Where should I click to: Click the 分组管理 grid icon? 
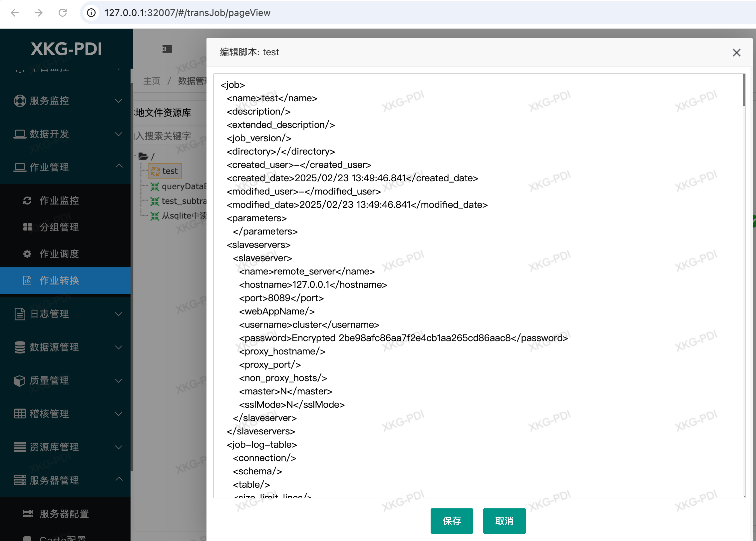click(27, 227)
